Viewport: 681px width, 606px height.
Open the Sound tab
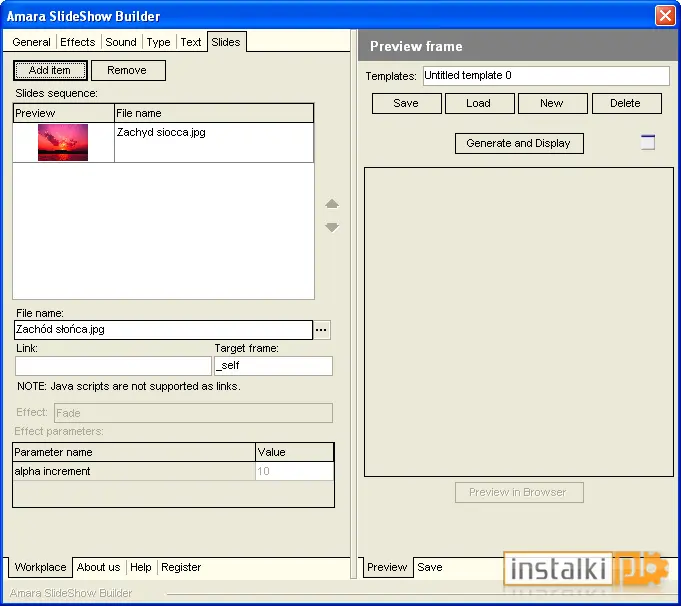[121, 42]
